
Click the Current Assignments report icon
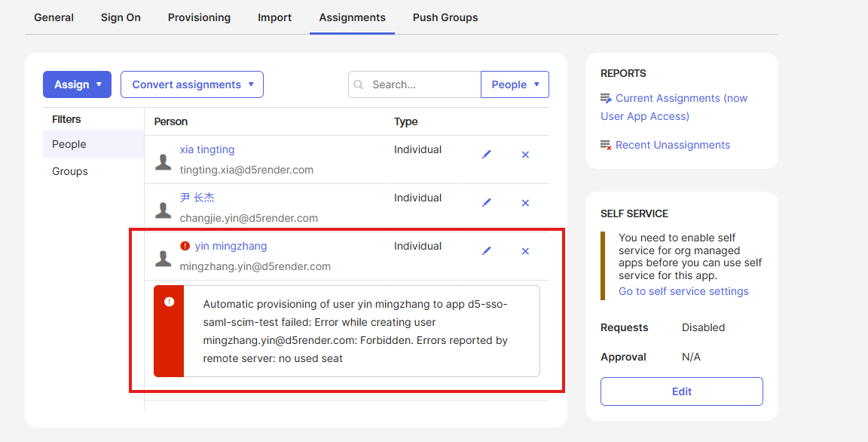click(x=606, y=99)
